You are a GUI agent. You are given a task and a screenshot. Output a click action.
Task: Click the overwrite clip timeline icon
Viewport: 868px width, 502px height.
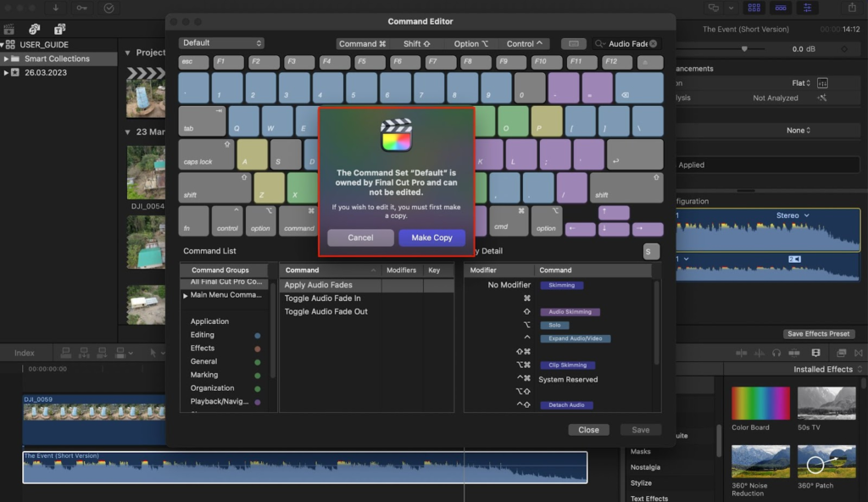click(x=120, y=353)
